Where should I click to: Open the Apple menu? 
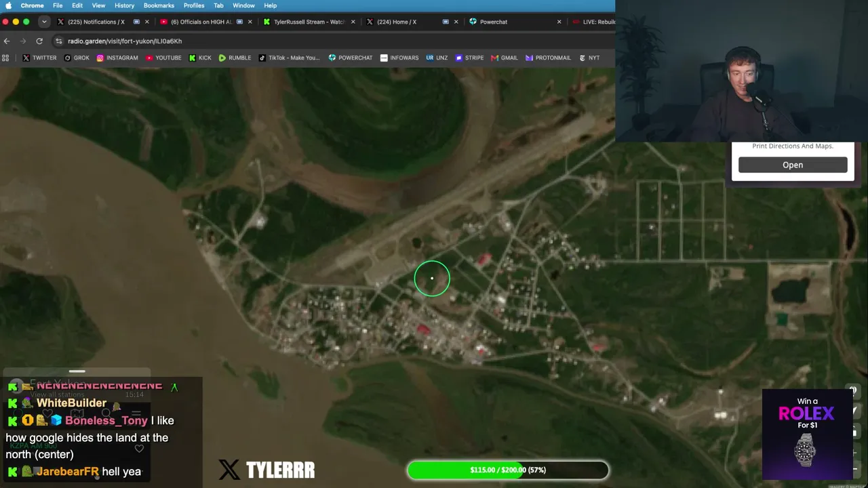click(x=9, y=5)
